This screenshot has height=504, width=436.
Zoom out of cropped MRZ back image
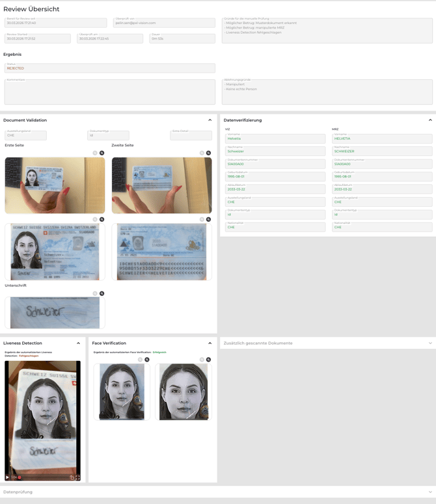(x=202, y=219)
